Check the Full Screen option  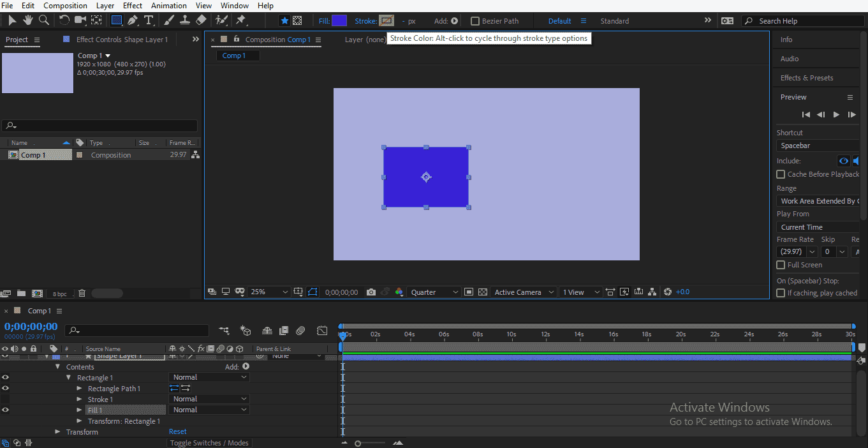pyautogui.click(x=781, y=265)
